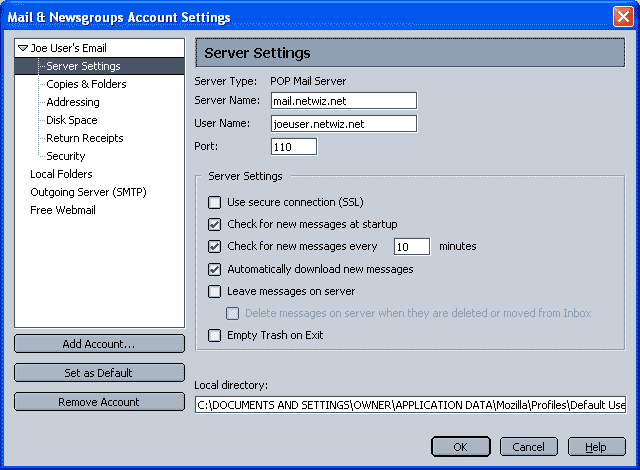Click the Local directory: label
Viewport: 640px width, 470px height.
[x=231, y=385]
